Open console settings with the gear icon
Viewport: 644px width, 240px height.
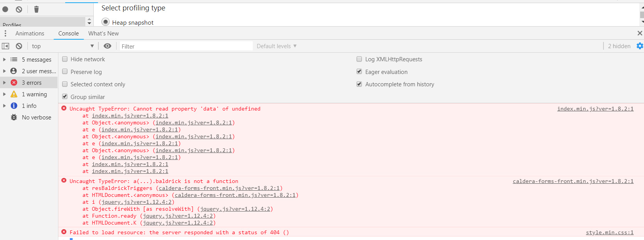pyautogui.click(x=639, y=46)
